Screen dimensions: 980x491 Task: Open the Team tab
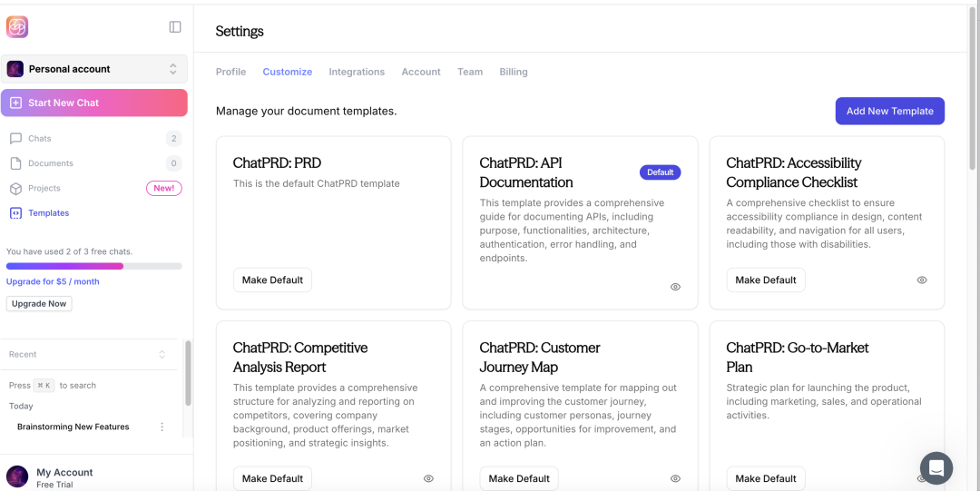pyautogui.click(x=470, y=72)
